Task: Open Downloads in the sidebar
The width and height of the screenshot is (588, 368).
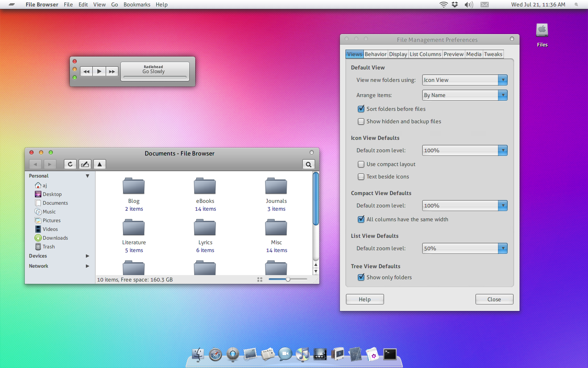Action: pyautogui.click(x=51, y=238)
